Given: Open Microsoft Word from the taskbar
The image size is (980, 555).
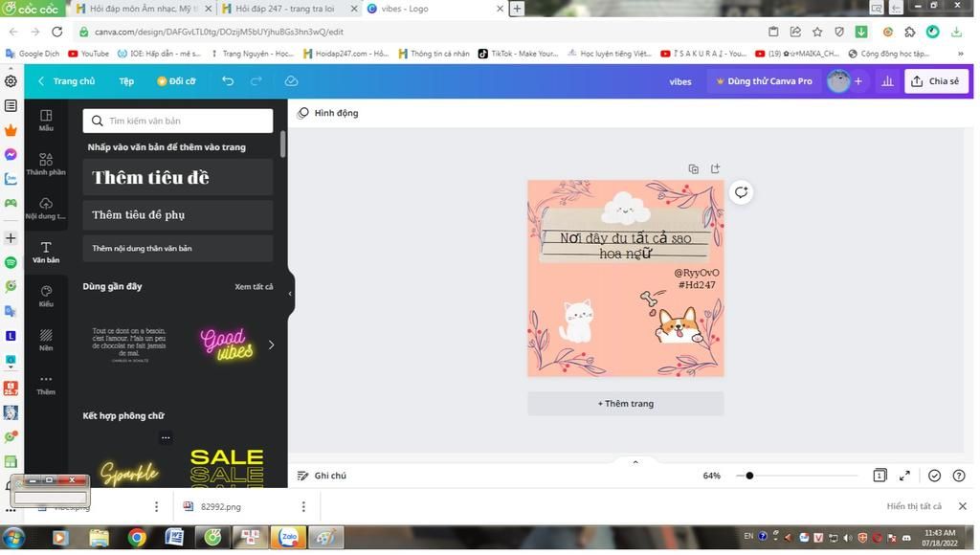Looking at the screenshot, I should (x=174, y=538).
